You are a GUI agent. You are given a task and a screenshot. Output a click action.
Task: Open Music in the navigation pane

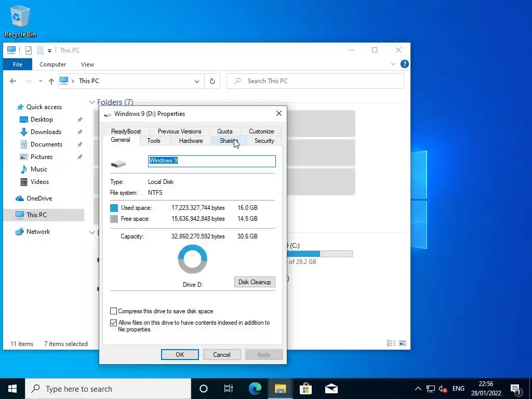coord(38,169)
